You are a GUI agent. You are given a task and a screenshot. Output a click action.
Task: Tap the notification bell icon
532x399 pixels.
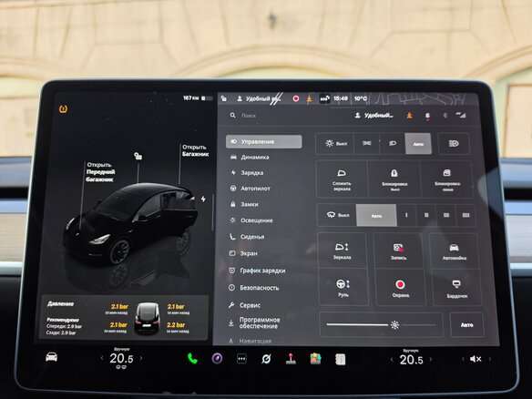click(x=427, y=116)
